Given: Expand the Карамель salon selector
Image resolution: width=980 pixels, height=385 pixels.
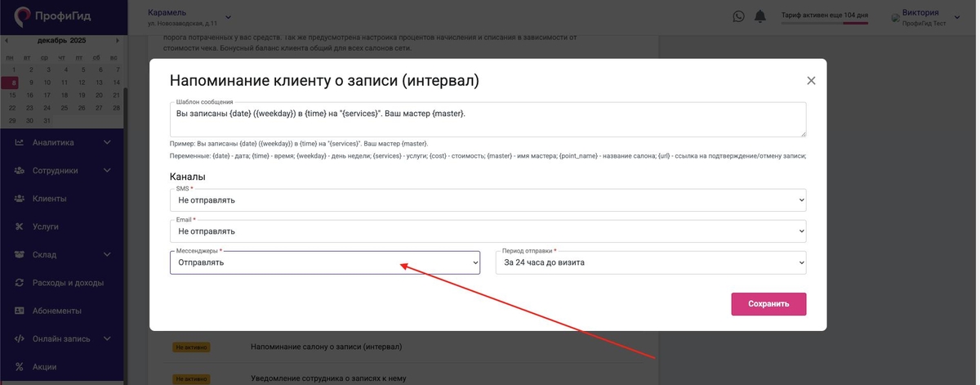Looking at the screenshot, I should click(228, 16).
